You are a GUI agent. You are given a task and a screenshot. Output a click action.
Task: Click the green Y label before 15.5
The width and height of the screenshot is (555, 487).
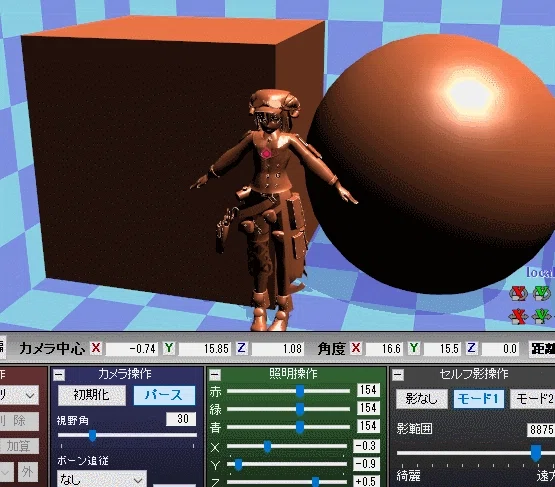[414, 348]
